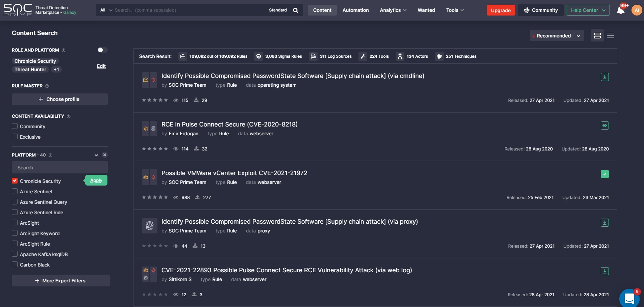Click the Sigma Rules counter icon
The image size is (644, 307).
[258, 56]
